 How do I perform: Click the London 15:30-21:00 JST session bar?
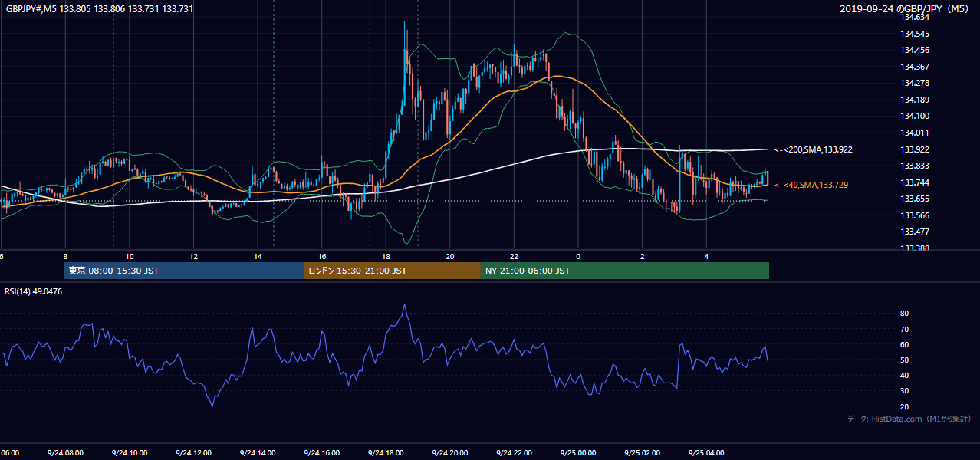[393, 271]
